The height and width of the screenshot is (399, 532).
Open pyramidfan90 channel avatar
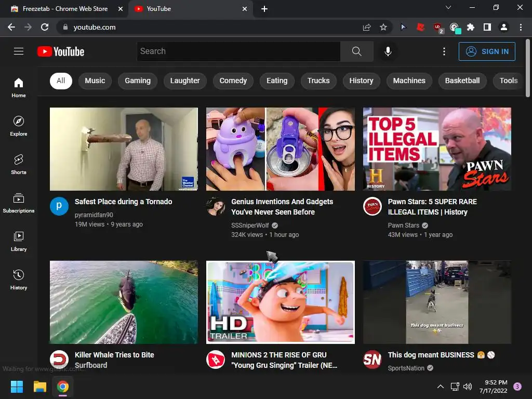tap(59, 206)
